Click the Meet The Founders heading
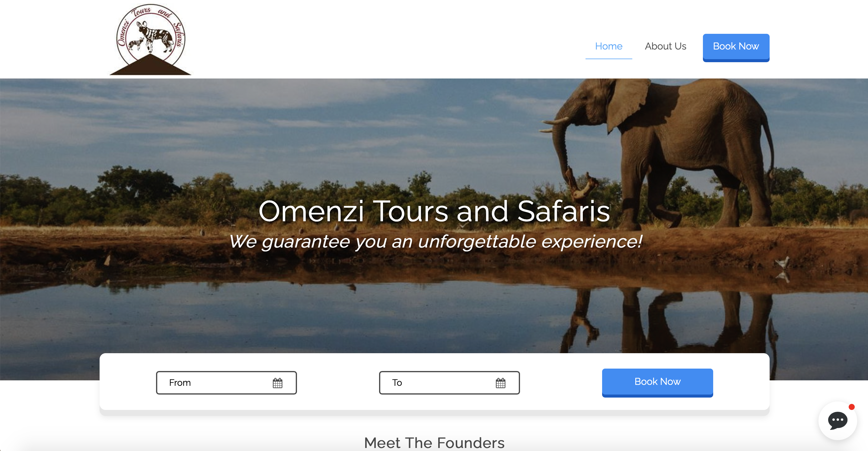 coord(434,443)
